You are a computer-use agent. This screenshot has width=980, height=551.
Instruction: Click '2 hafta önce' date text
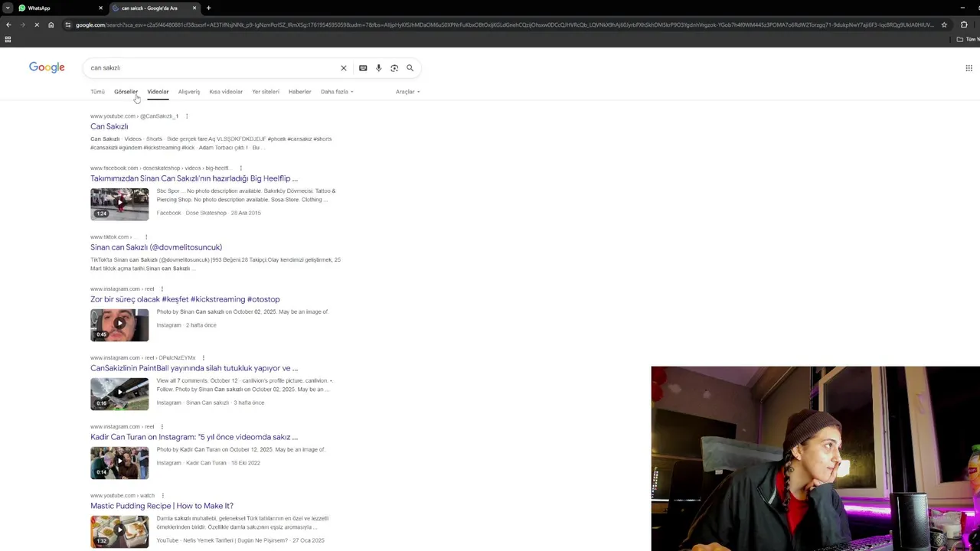(x=201, y=325)
